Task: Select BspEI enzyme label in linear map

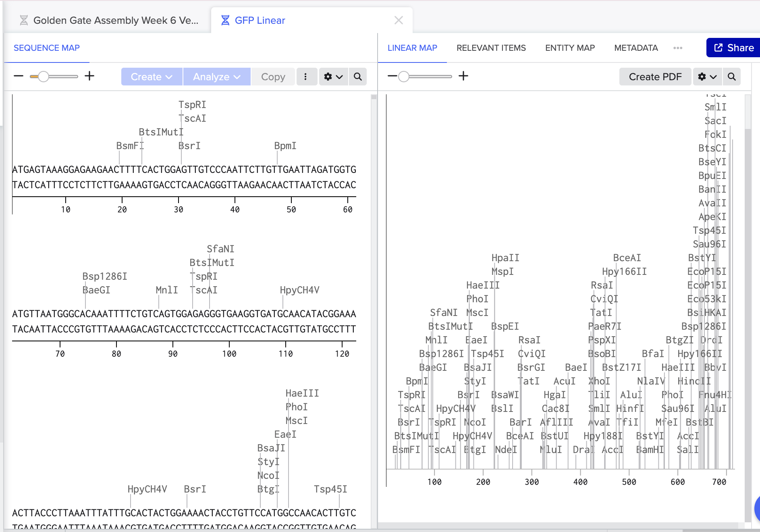Action: pyautogui.click(x=505, y=326)
